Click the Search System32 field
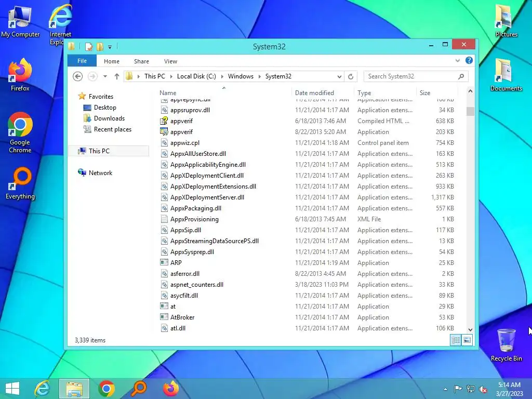This screenshot has height=399, width=532. tap(416, 76)
